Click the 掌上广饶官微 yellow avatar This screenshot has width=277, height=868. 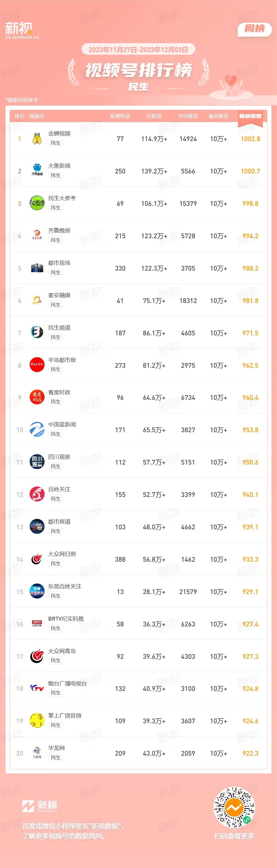pos(37,721)
